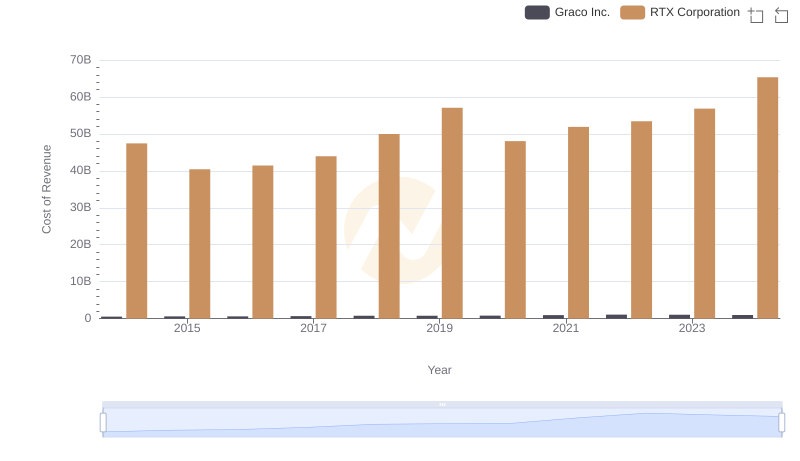Viewport: 800px width, 461px height.
Task: Click the 40B y-axis label
Action: 81,170
